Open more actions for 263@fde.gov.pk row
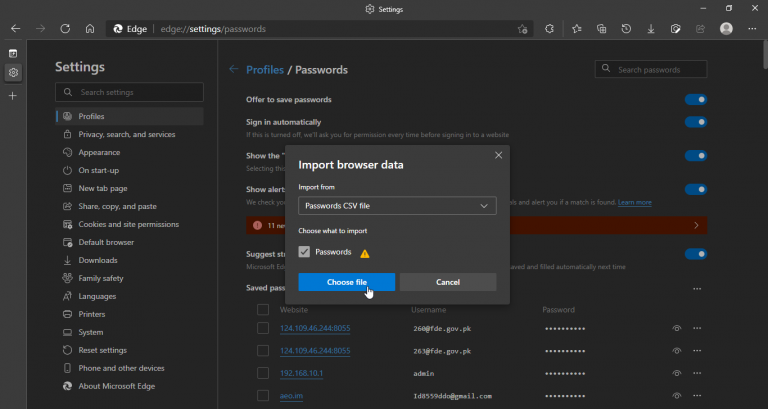The image size is (768, 409). tap(697, 351)
